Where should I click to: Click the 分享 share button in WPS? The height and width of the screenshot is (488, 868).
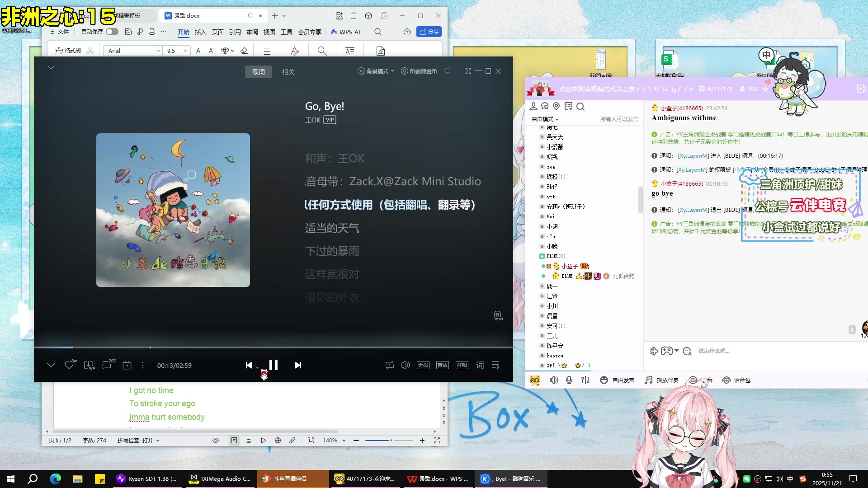pos(429,32)
